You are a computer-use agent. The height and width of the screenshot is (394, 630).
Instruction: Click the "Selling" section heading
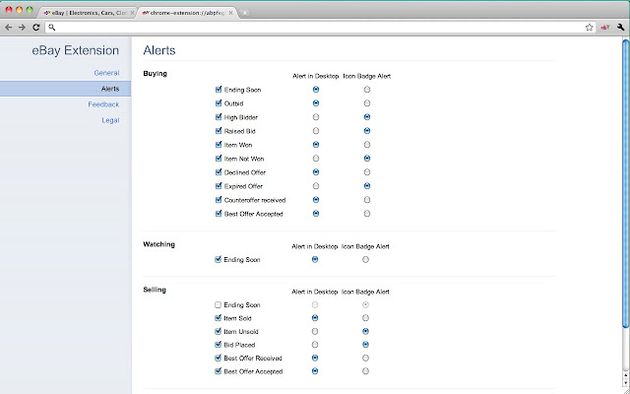pos(155,290)
